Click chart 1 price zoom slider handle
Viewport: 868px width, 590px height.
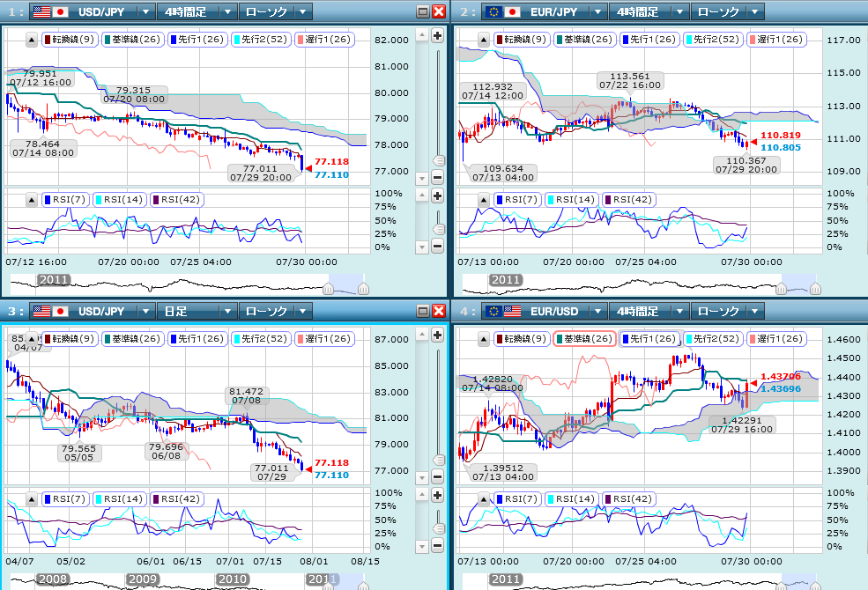point(439,161)
